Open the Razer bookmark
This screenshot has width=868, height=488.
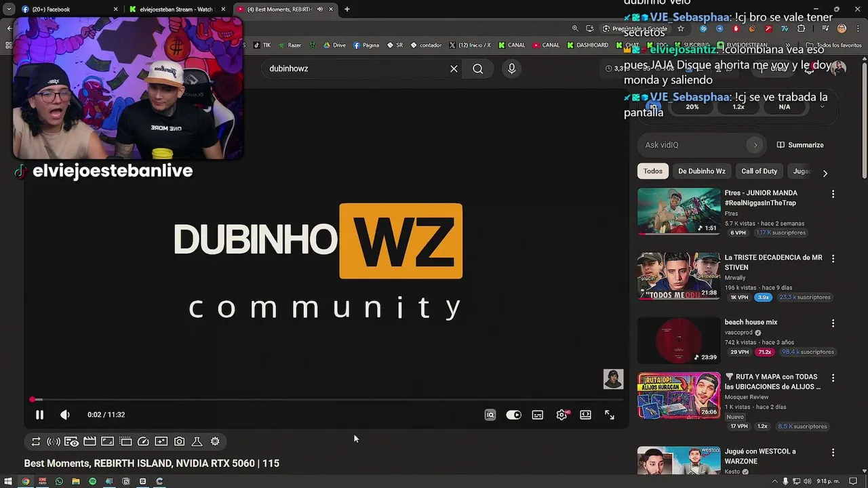(x=290, y=45)
